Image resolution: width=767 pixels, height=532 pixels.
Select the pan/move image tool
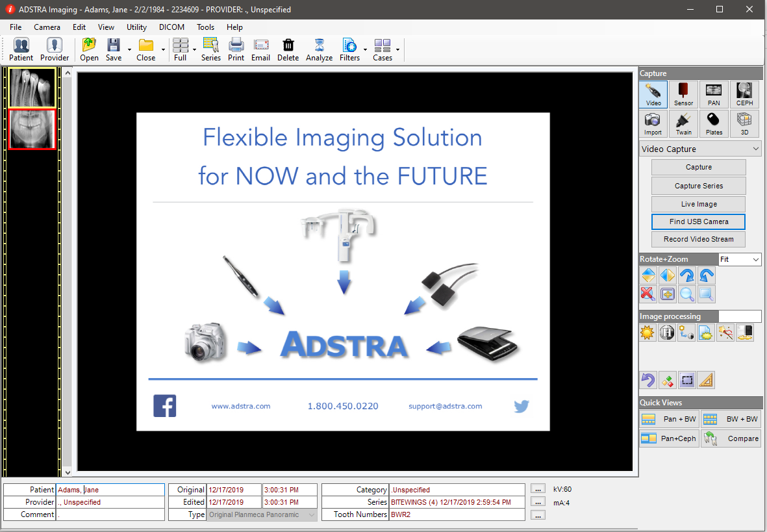click(667, 294)
